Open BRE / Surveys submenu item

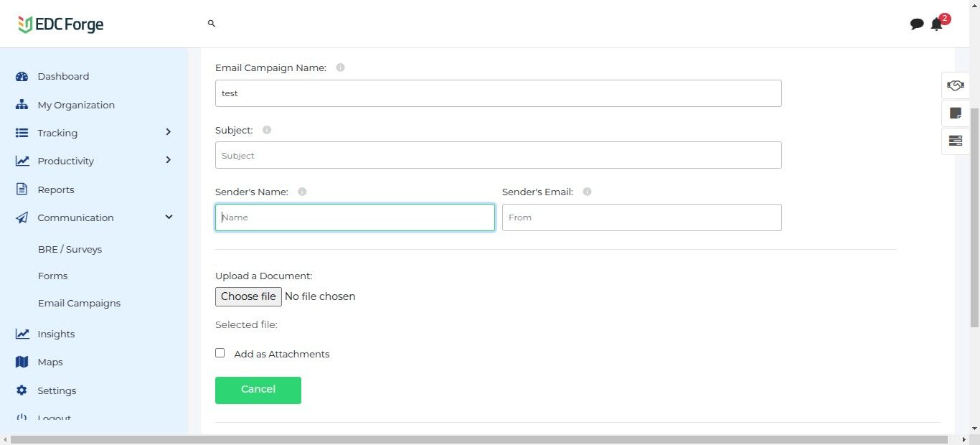(70, 249)
